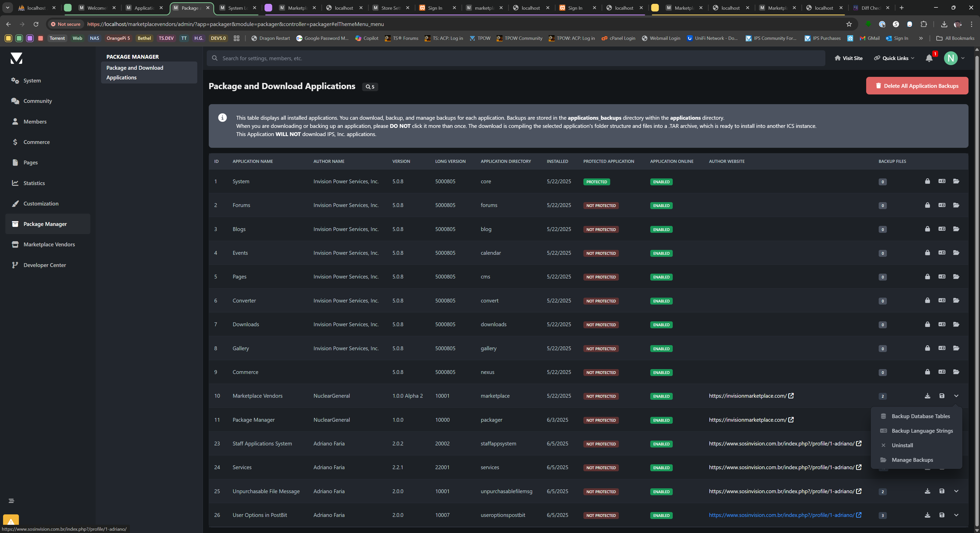This screenshot has height=533, width=980.
Task: Click the download icon for Marketplace Vendors
Action: [x=927, y=396]
